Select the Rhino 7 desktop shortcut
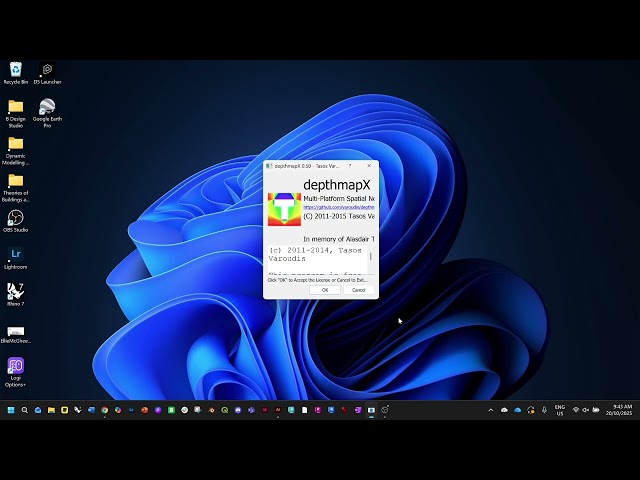Viewport: 640px width, 480px height. pyautogui.click(x=16, y=295)
